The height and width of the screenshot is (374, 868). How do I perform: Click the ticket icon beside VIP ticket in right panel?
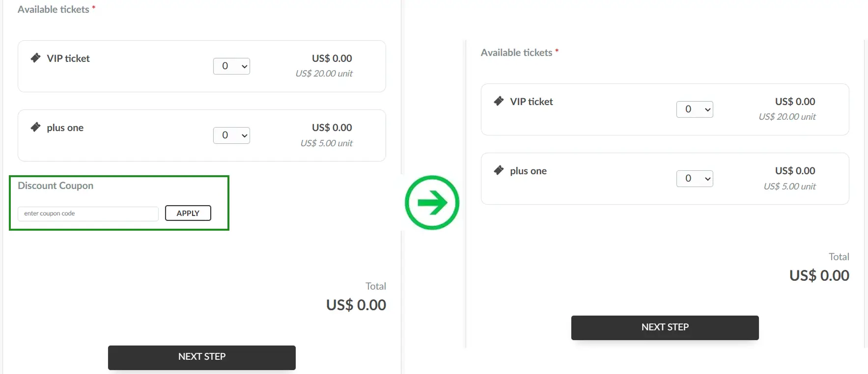499,101
